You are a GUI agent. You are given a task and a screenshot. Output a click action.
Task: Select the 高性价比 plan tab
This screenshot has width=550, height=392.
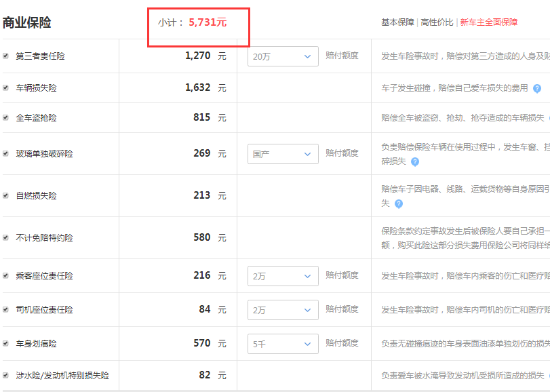tap(437, 22)
